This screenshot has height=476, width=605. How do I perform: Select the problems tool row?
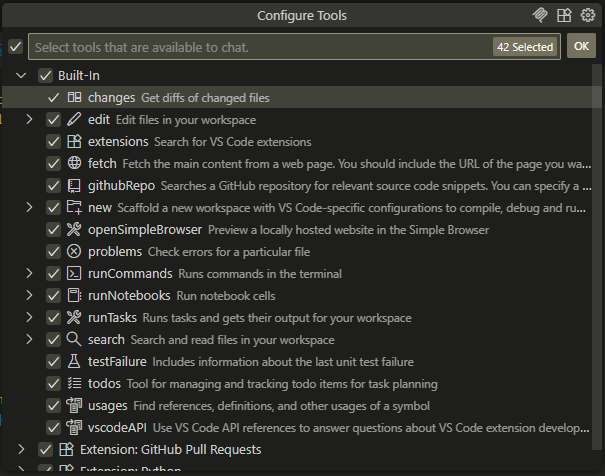click(300, 252)
